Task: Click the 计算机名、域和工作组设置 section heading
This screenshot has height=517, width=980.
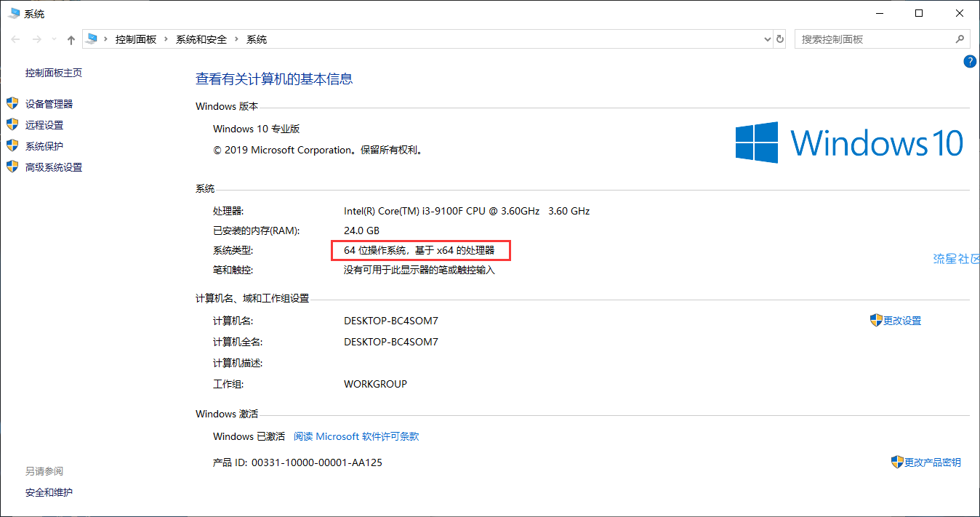Action: (252, 298)
